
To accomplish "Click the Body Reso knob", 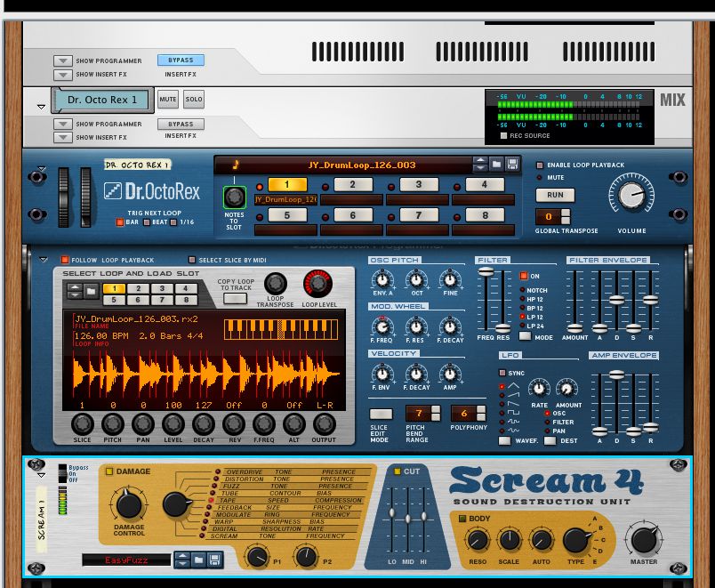I will pos(478,541).
